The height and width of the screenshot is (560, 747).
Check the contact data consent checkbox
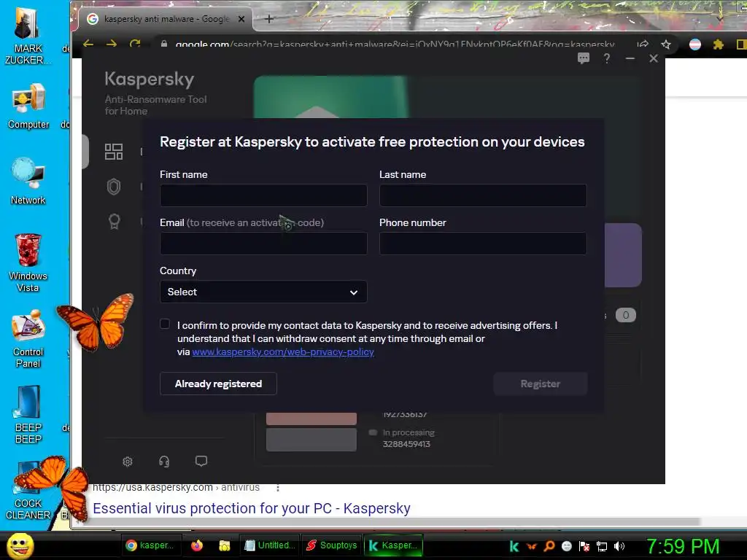point(165,324)
